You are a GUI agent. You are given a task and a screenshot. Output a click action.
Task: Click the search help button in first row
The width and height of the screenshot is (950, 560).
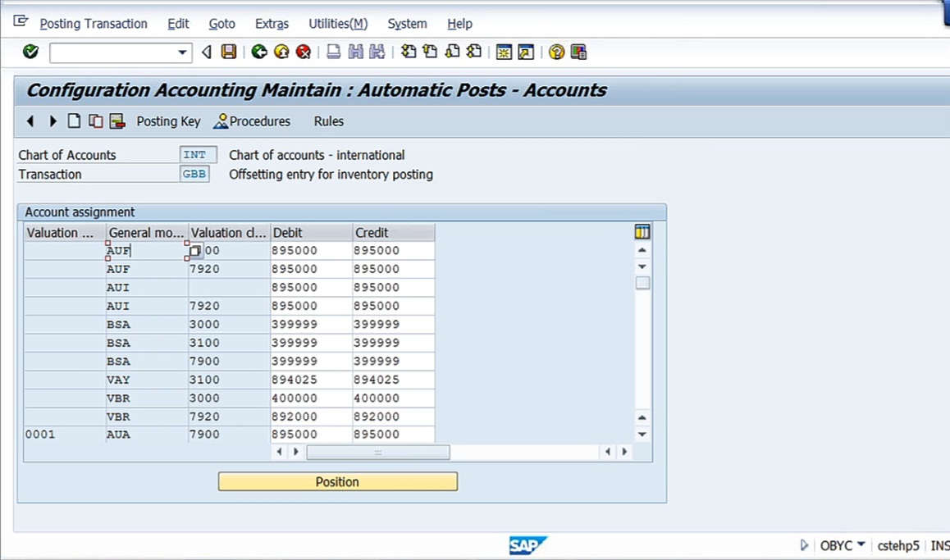194,250
